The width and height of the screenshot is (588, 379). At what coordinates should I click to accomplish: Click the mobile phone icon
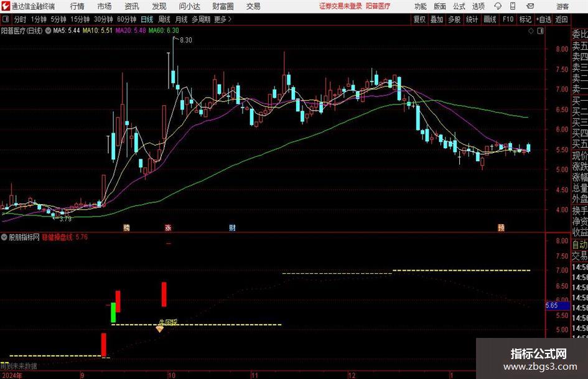[x=513, y=6]
